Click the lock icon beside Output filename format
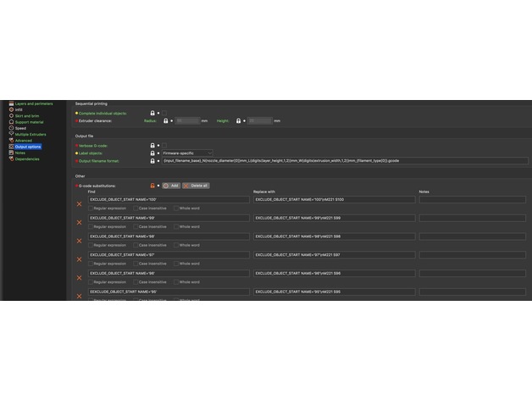This screenshot has height=400, width=532. tap(152, 160)
